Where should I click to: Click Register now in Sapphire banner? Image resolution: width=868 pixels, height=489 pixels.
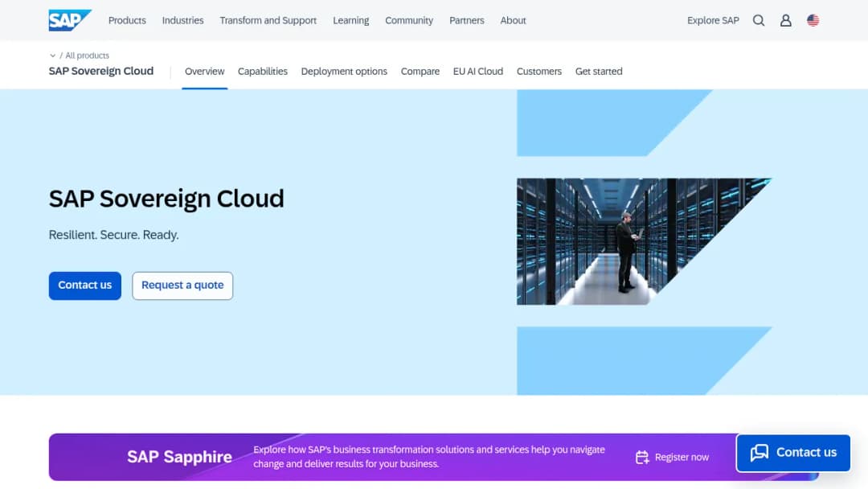coord(682,457)
